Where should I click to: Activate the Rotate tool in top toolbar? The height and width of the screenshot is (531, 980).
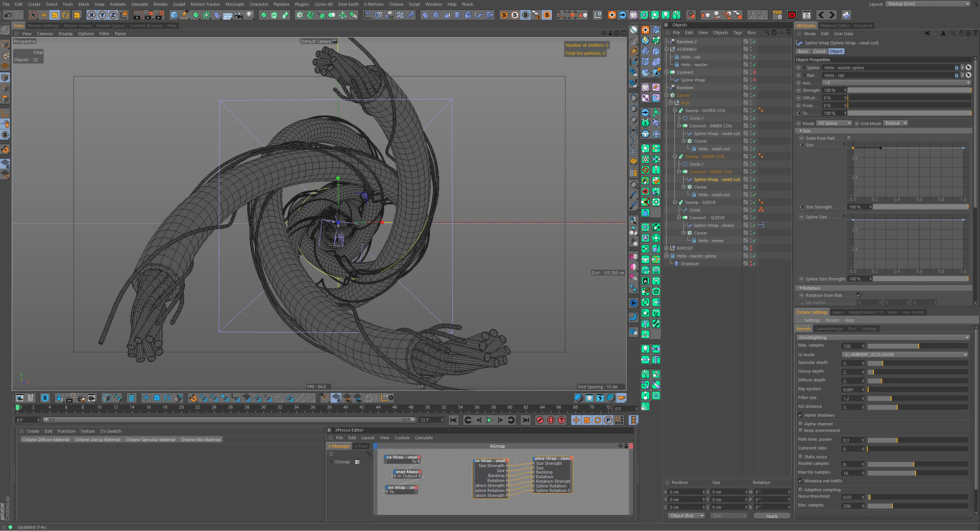[65, 15]
